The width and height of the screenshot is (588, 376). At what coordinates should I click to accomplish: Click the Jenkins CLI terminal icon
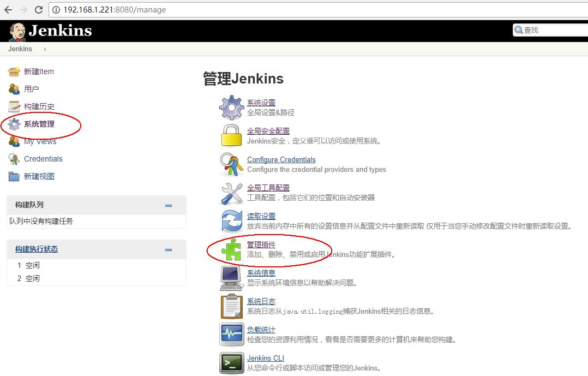pos(232,363)
